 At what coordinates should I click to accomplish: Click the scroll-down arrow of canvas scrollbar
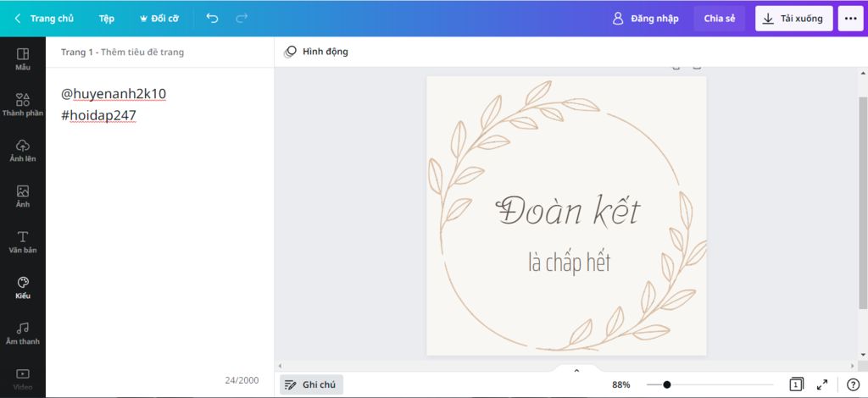coord(863,356)
